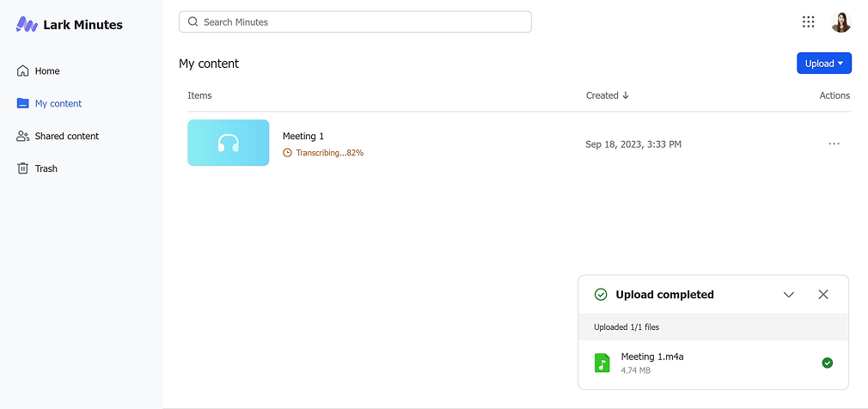Click the green upload success checkmark
This screenshot has width=868, height=409.
click(x=827, y=363)
